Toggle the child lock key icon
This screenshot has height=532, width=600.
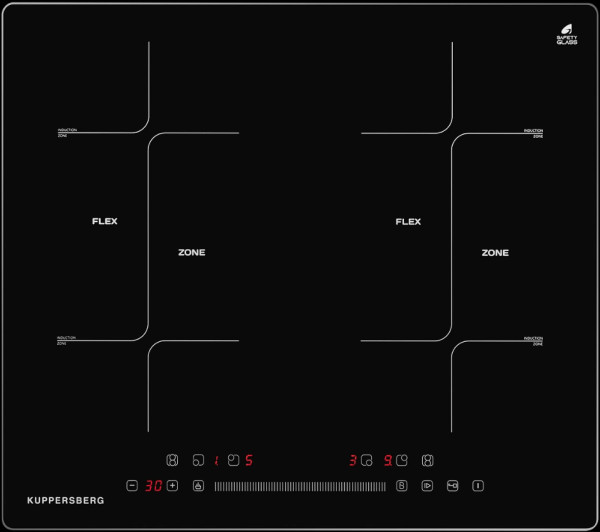point(453,486)
